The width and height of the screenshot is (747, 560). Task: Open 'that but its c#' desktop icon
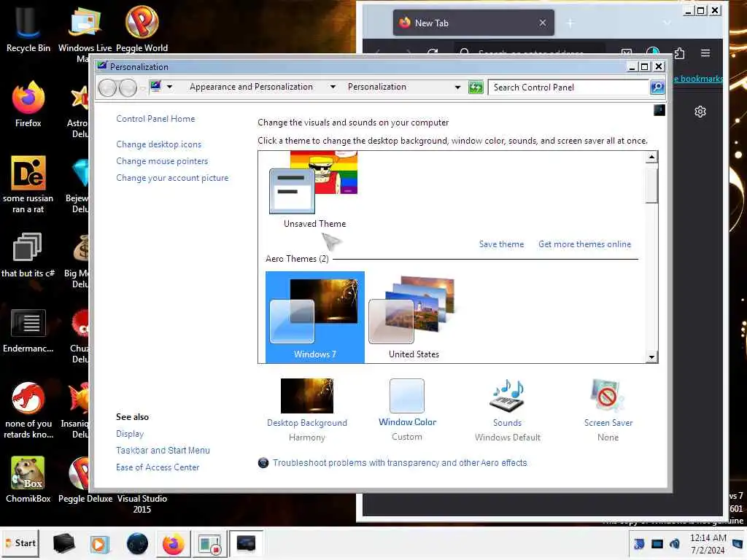tap(28, 254)
